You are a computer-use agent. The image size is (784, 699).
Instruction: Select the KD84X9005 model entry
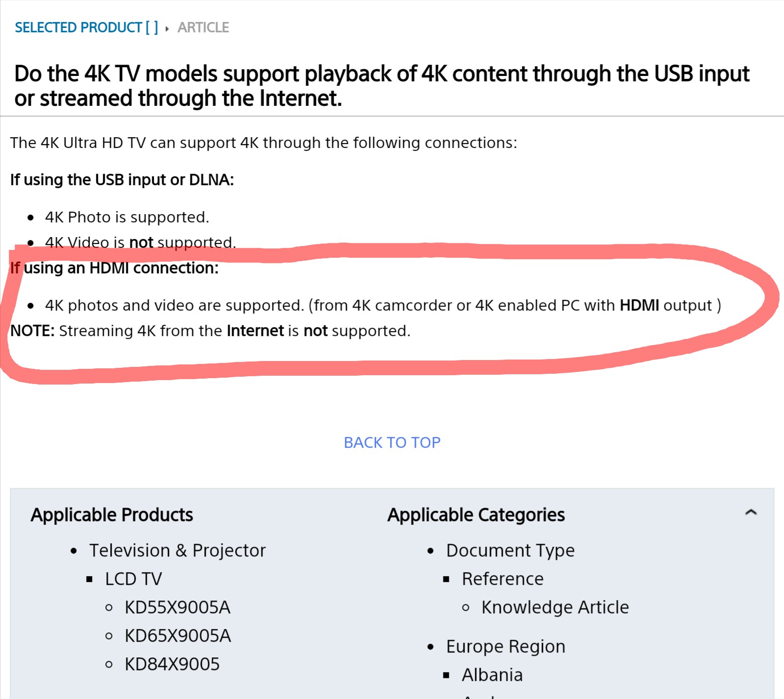coord(172,664)
